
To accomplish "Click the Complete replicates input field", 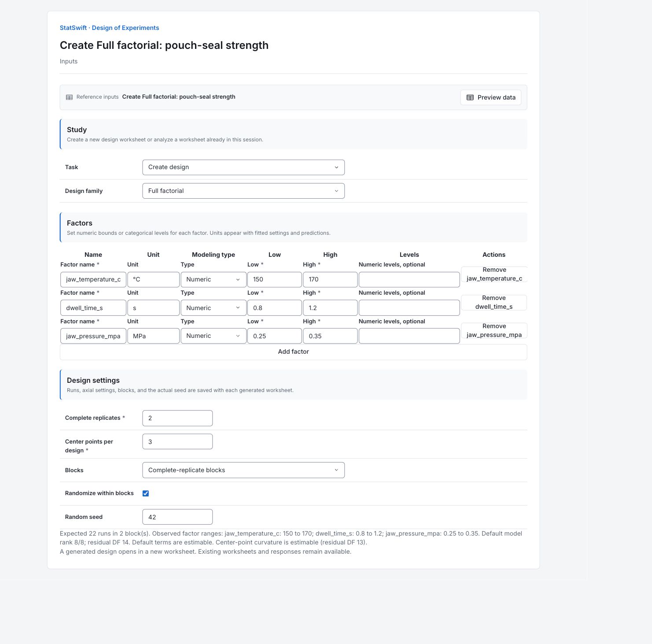I will pyautogui.click(x=177, y=418).
